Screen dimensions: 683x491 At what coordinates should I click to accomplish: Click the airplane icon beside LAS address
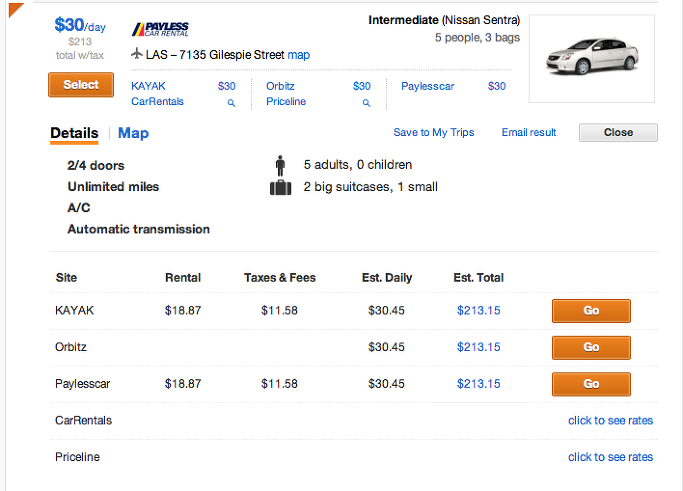[137, 54]
